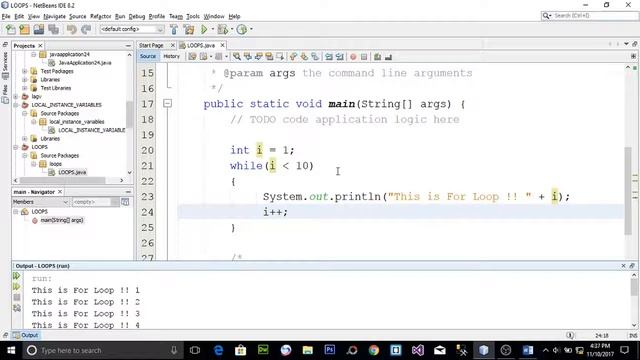Open the Navigate menu
The height and width of the screenshot is (360, 640).
point(55,16)
